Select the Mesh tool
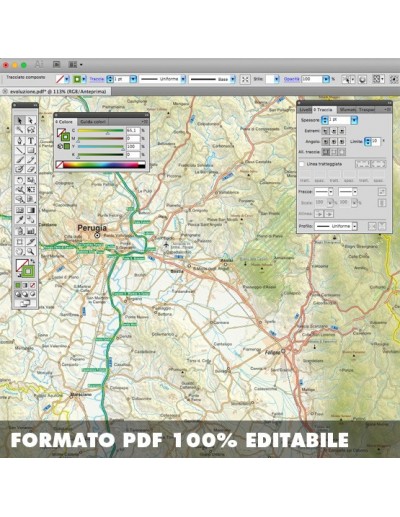 tap(20, 210)
